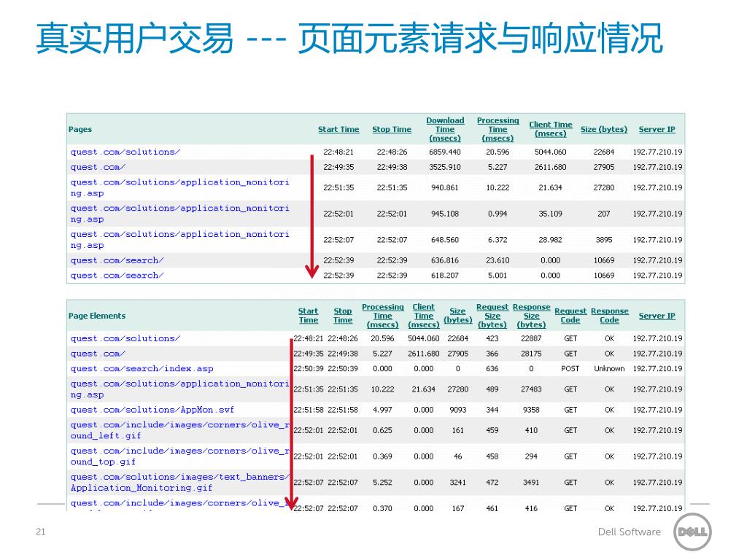Image resolution: width=747 pixels, height=560 pixels.
Task: Open olive_round_top.gif element link
Action: (x=179, y=456)
